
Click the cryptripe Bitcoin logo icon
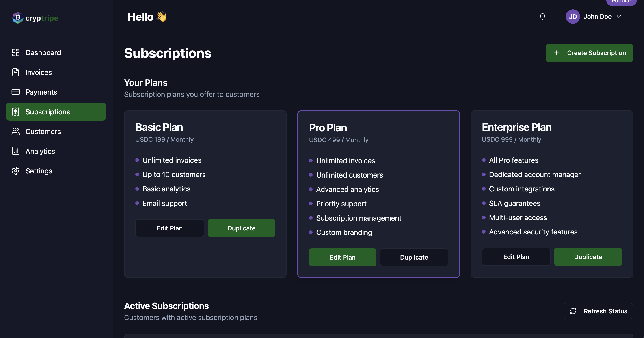click(18, 18)
